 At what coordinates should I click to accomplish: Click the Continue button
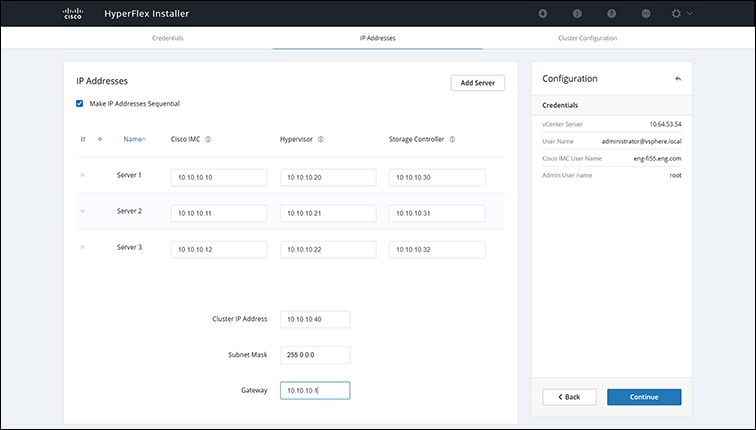pos(644,397)
